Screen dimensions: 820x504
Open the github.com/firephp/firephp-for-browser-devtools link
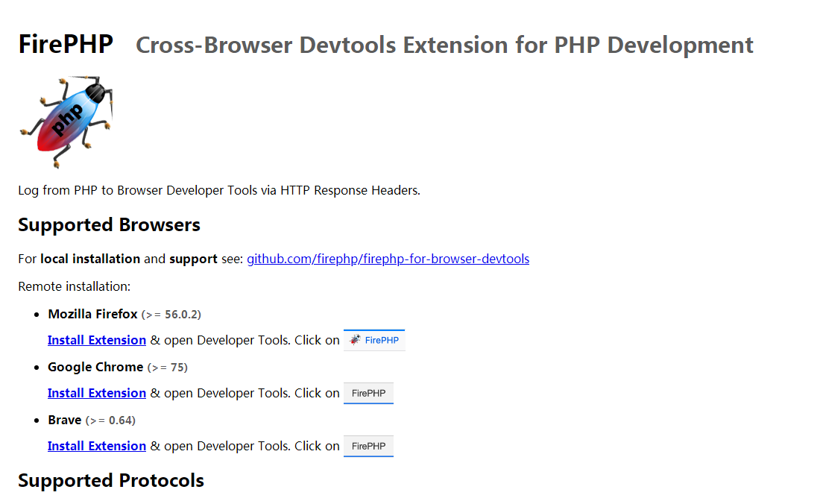tap(388, 259)
